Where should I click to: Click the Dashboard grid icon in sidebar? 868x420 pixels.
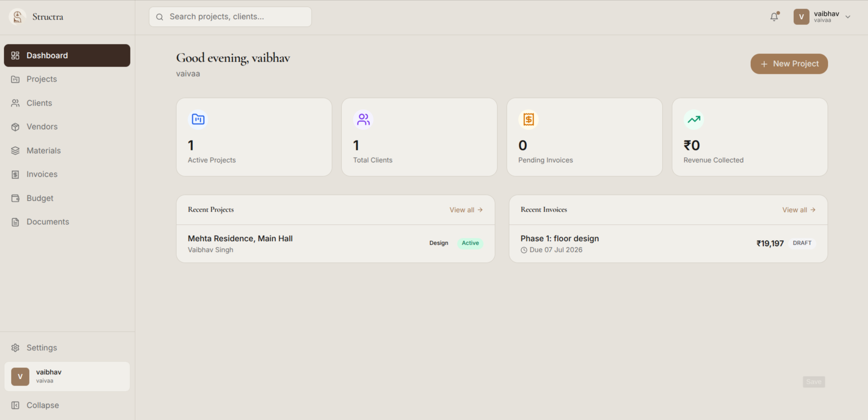(15, 55)
